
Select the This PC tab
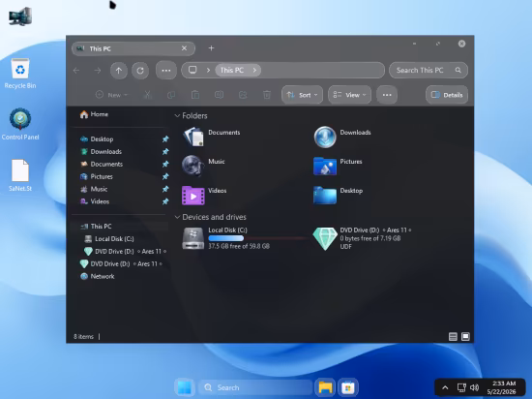(133, 48)
